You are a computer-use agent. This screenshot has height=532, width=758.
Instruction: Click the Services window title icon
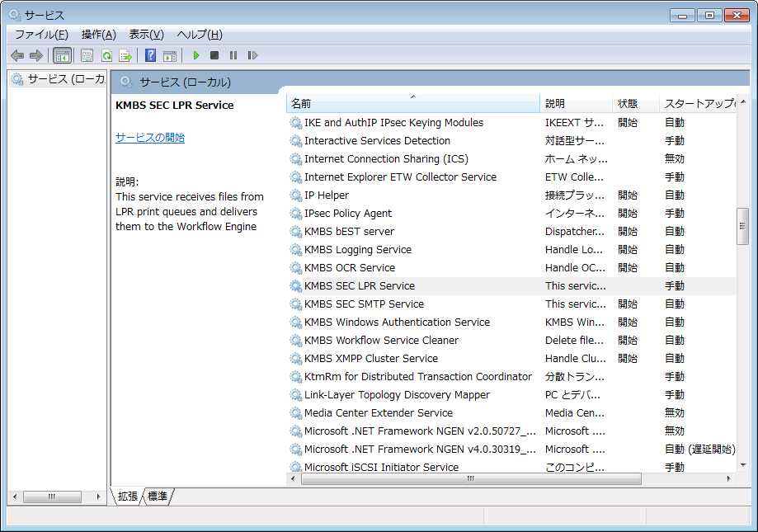pyautogui.click(x=15, y=15)
